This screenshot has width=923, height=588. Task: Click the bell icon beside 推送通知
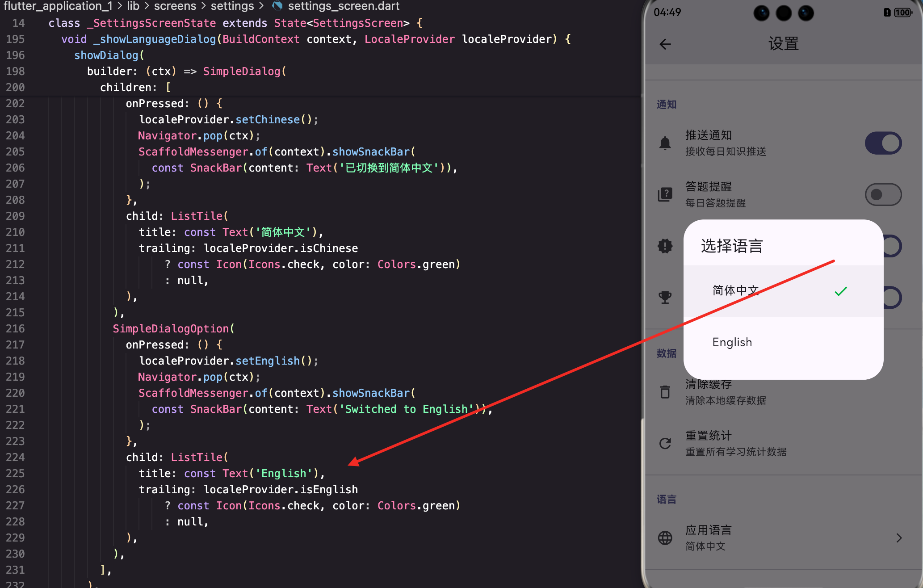pyautogui.click(x=665, y=143)
